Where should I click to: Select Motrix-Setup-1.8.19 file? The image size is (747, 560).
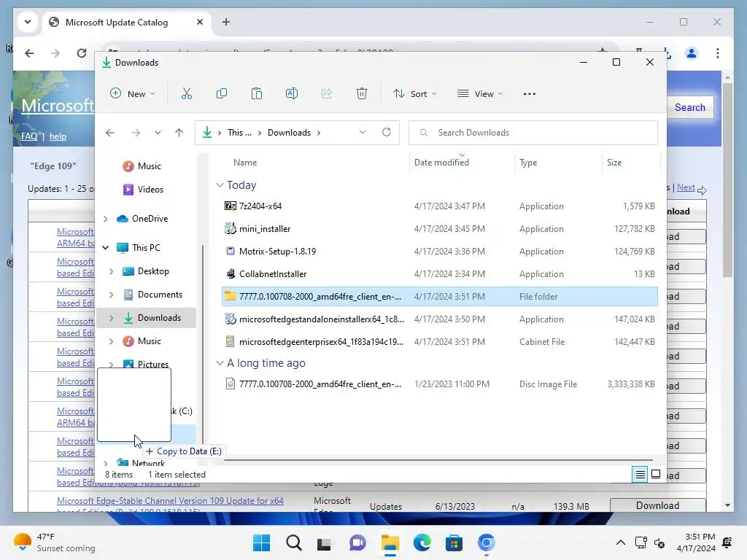[440, 252]
